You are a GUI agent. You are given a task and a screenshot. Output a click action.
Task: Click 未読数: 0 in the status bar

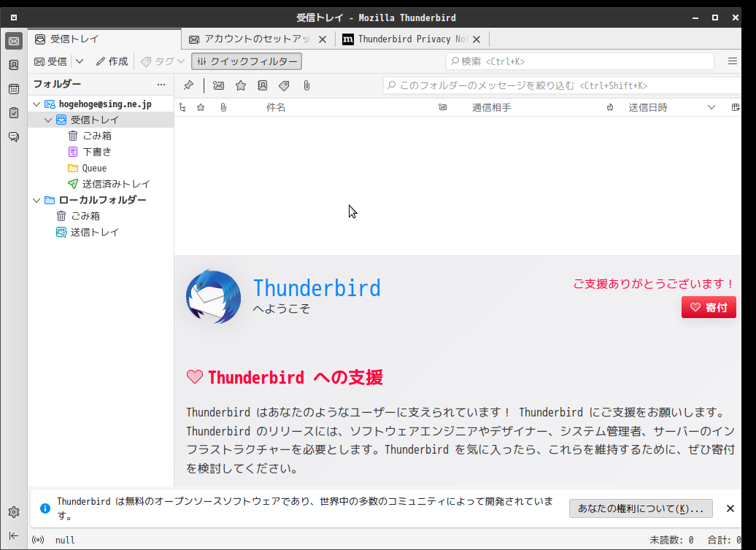pyautogui.click(x=671, y=540)
